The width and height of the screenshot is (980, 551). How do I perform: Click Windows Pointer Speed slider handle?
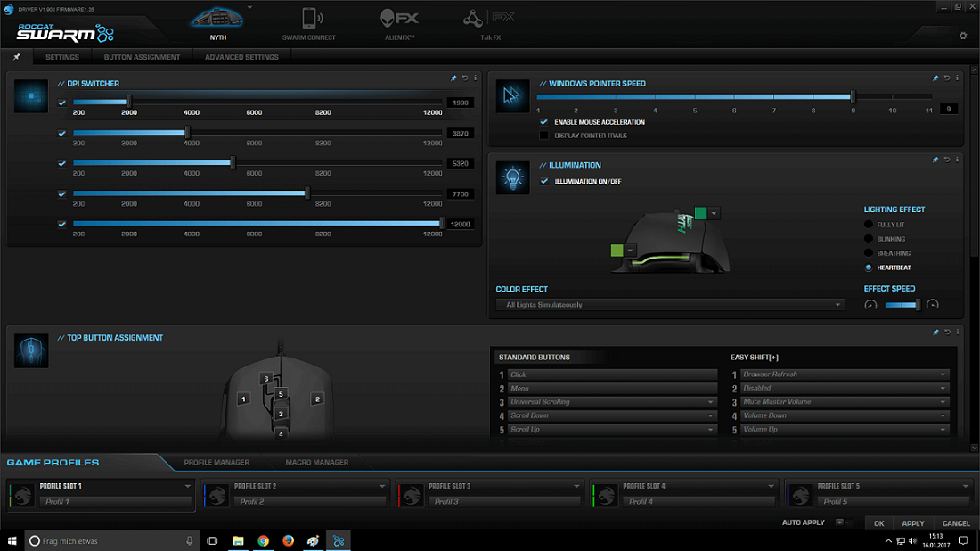tap(853, 96)
